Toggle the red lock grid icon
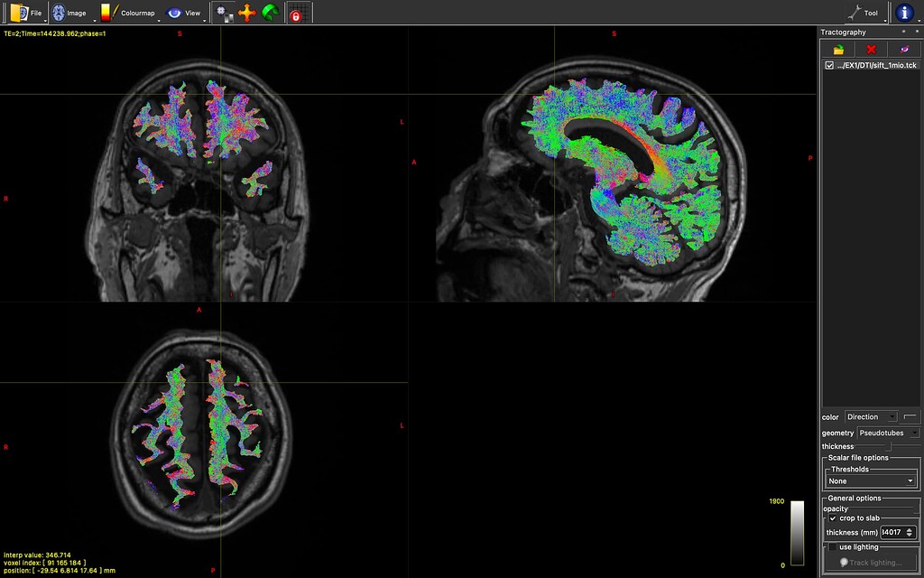 pos(296,13)
